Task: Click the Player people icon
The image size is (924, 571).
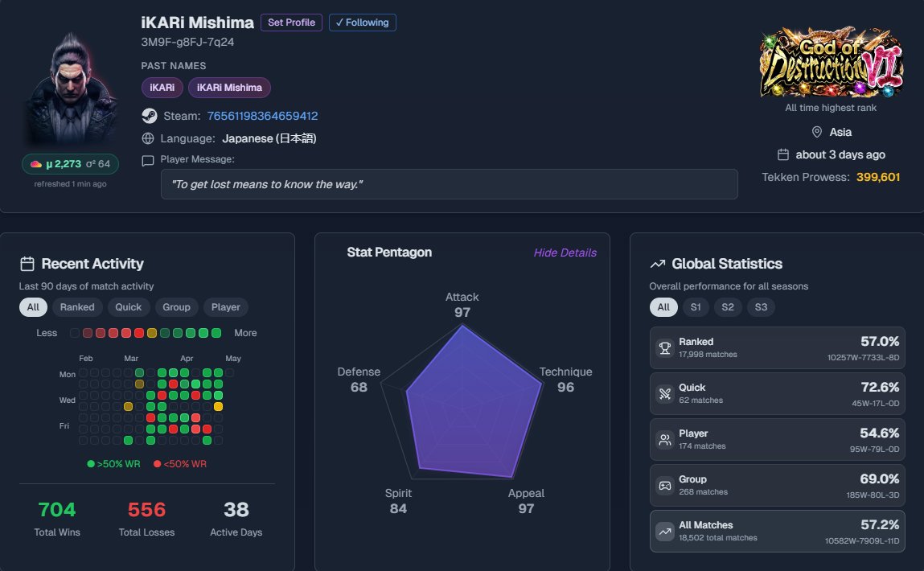Action: 665,440
